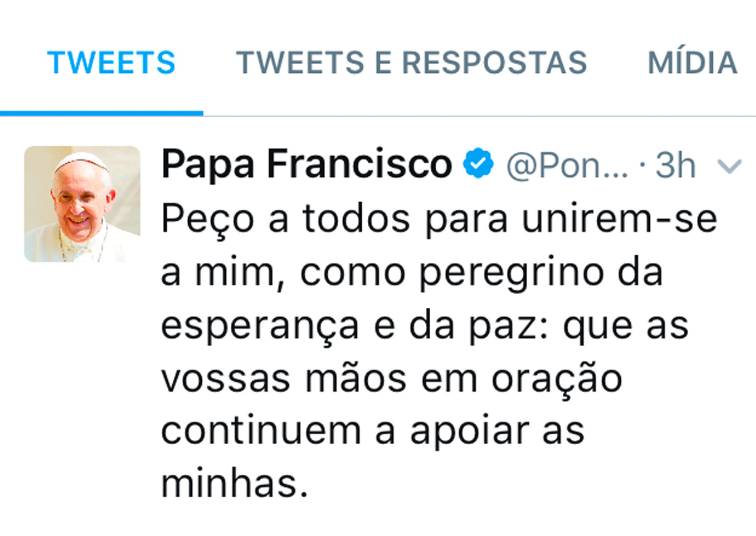Click tweet line 'a mim, como peregrino da'
The width and height of the screenshot is (756, 536).
pyautogui.click(x=412, y=273)
